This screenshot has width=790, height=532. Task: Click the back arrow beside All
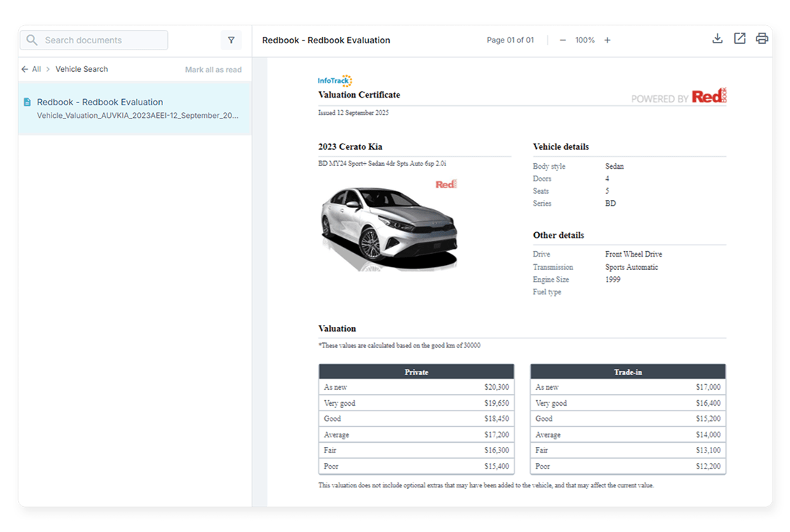click(25, 70)
